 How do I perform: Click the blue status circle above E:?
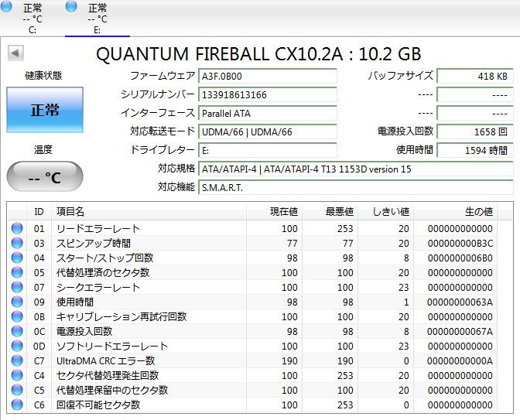pyautogui.click(x=71, y=5)
